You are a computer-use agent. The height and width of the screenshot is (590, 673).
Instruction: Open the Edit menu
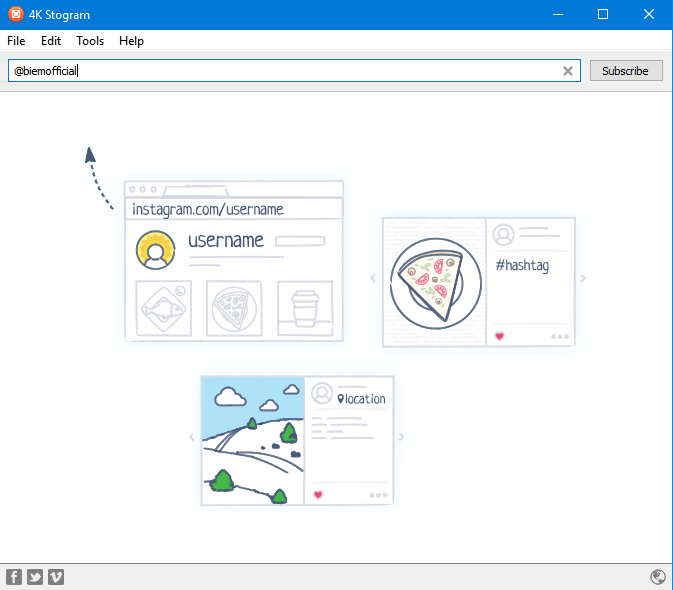(x=51, y=41)
